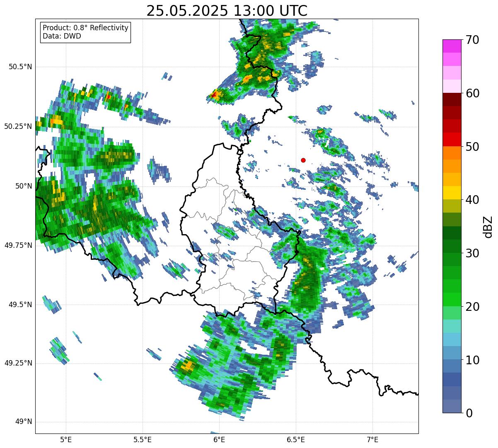Screen dimensions: 498x448
Task: Click the bright red colorbar segment at 50
Action: pos(452,140)
